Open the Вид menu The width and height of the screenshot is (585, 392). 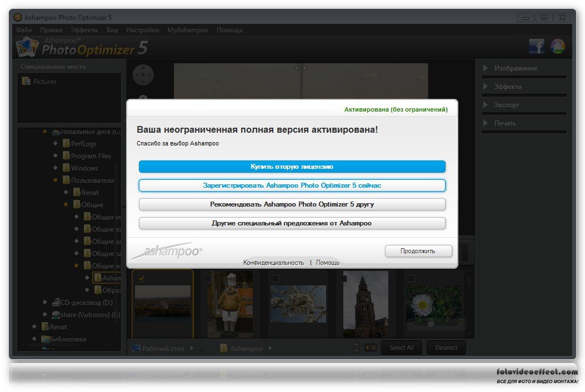pos(112,30)
